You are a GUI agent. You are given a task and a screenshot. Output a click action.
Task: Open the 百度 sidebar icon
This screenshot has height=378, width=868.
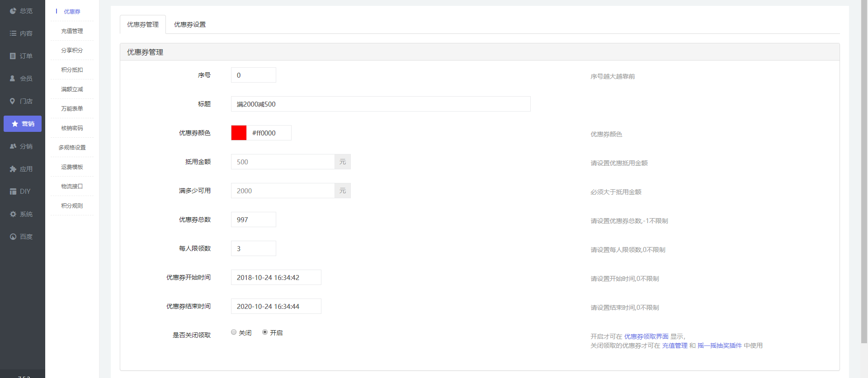(x=13, y=237)
